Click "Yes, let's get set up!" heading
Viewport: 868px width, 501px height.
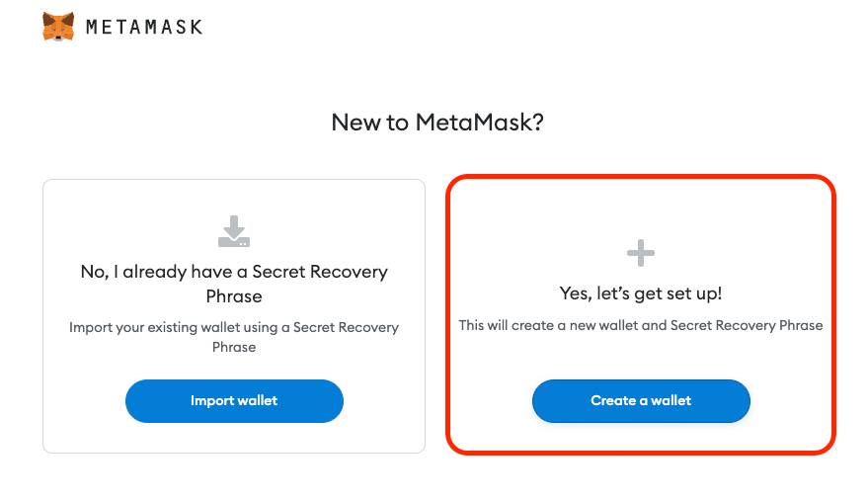point(641,293)
